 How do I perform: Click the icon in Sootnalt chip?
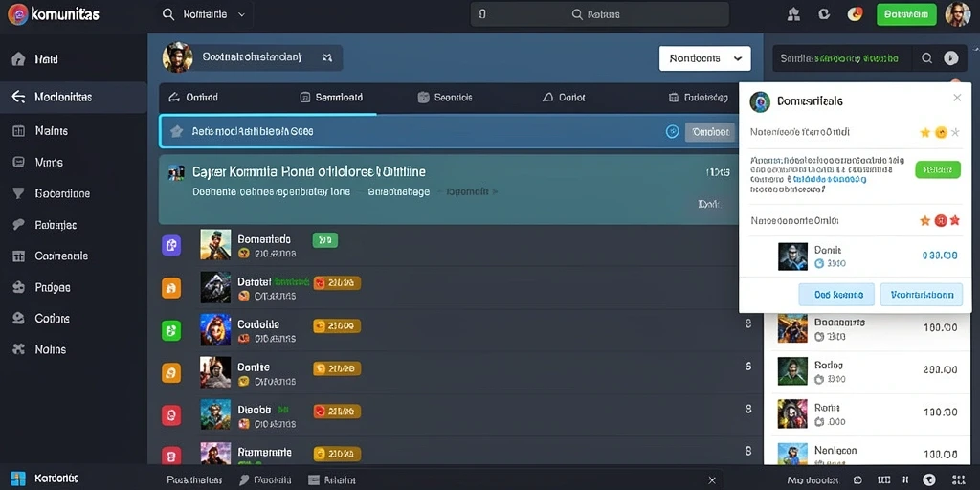pos(327,57)
